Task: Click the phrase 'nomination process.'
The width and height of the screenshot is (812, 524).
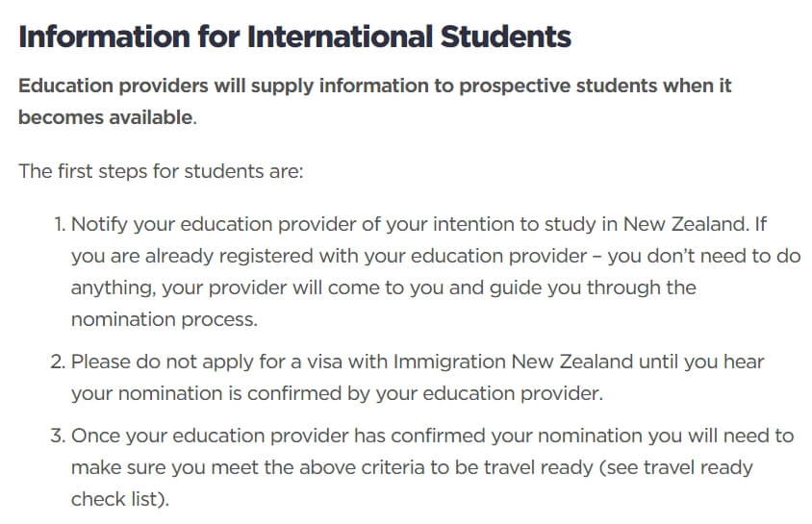Action: point(165,319)
